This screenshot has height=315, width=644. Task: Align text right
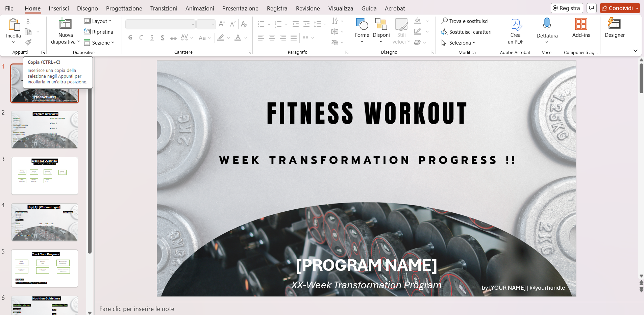(x=283, y=37)
